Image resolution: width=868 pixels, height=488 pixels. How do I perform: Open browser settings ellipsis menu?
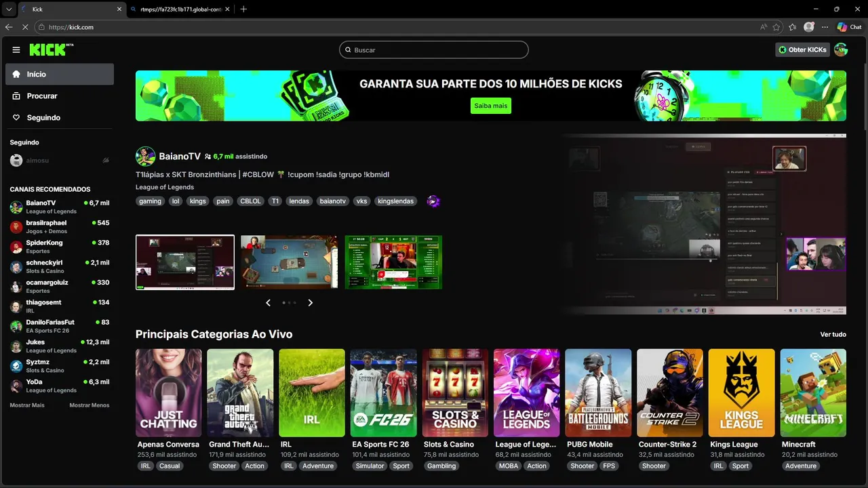(825, 27)
